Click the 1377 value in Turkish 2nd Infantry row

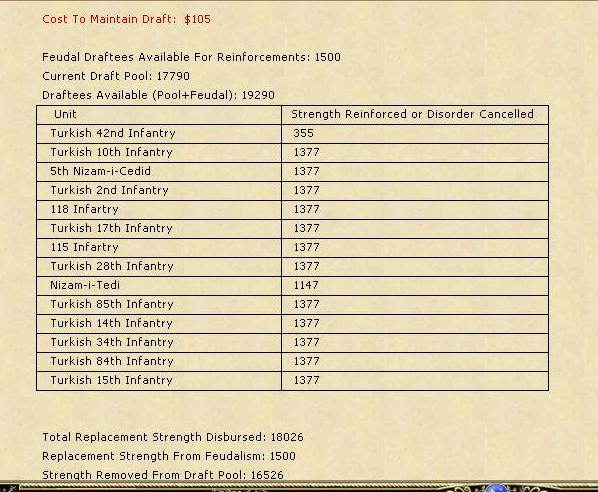(306, 190)
